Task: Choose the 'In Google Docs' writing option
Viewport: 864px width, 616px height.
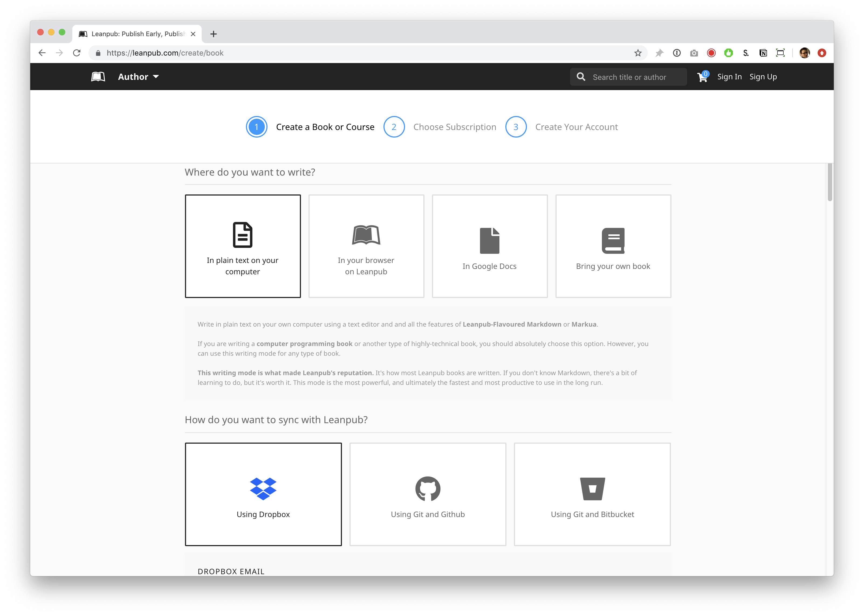Action: [490, 246]
